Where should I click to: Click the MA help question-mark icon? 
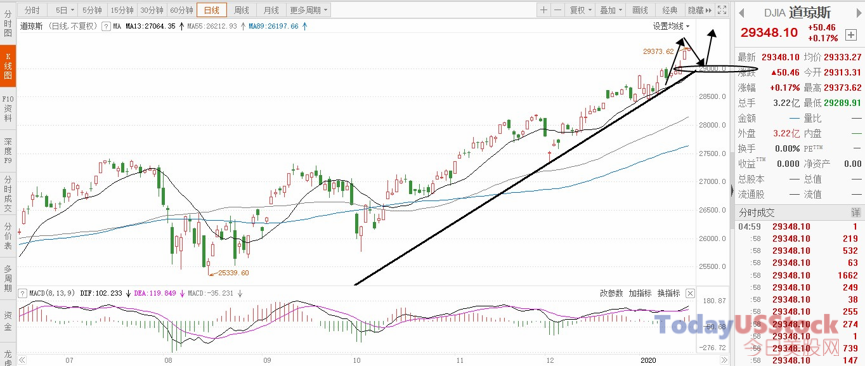[x=105, y=26]
